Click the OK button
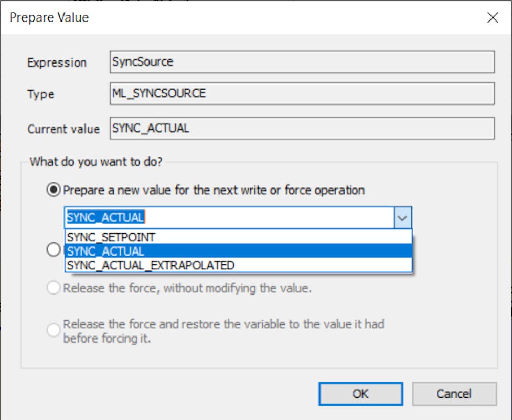Image resolution: width=512 pixels, height=420 pixels. 360,393
